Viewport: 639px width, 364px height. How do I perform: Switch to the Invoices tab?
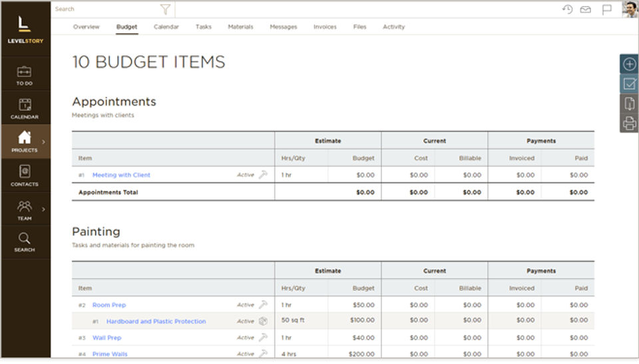click(x=325, y=27)
